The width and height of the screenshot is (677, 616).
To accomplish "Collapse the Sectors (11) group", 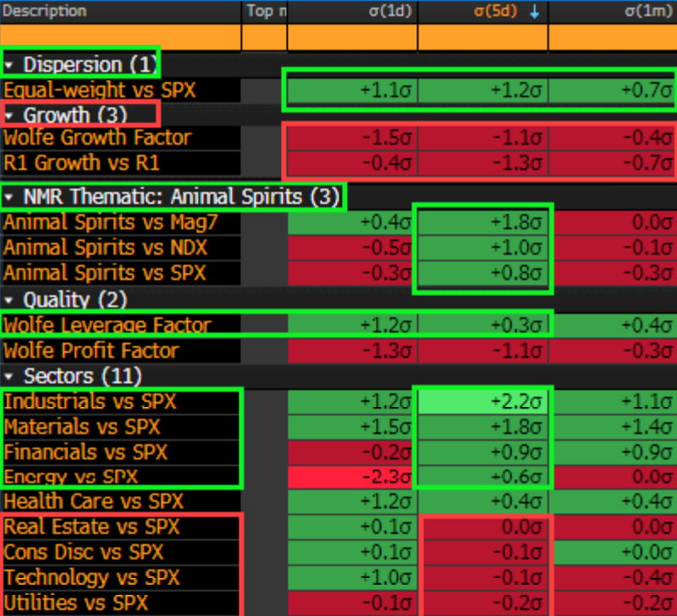I will pos(9,376).
